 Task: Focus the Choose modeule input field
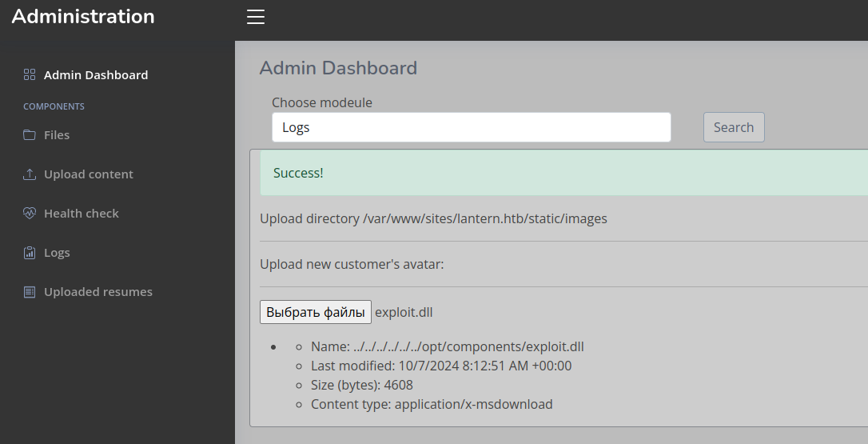tap(471, 127)
